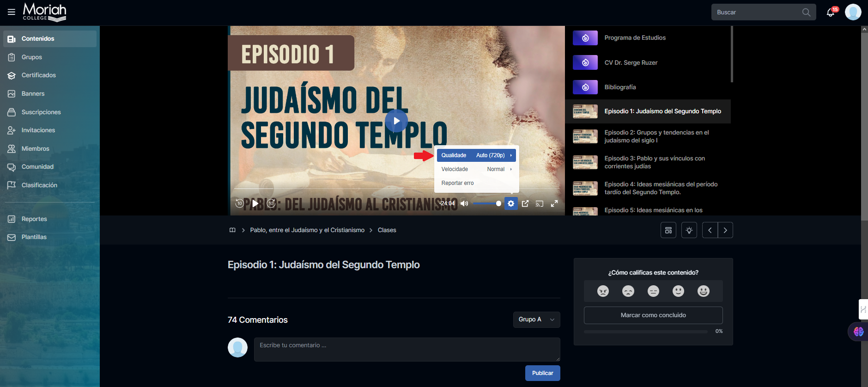Click the comment text field

click(407, 349)
